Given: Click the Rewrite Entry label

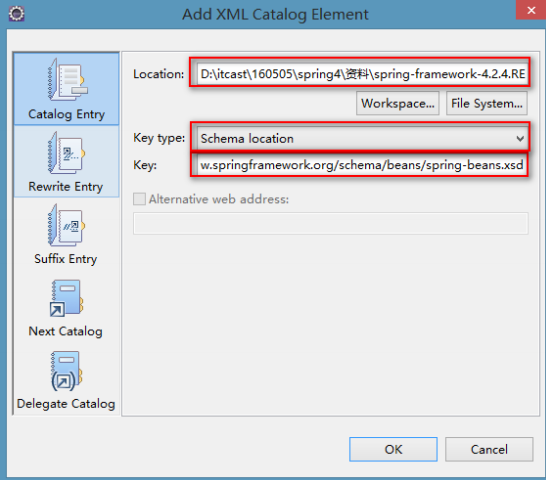Looking at the screenshot, I should click(x=65, y=187).
